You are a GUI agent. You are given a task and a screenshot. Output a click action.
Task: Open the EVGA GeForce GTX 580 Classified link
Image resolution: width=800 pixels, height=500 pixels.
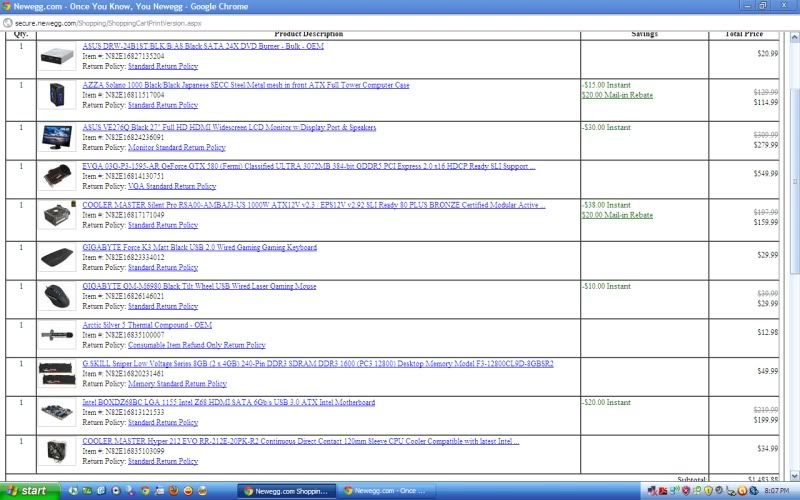tap(309, 166)
